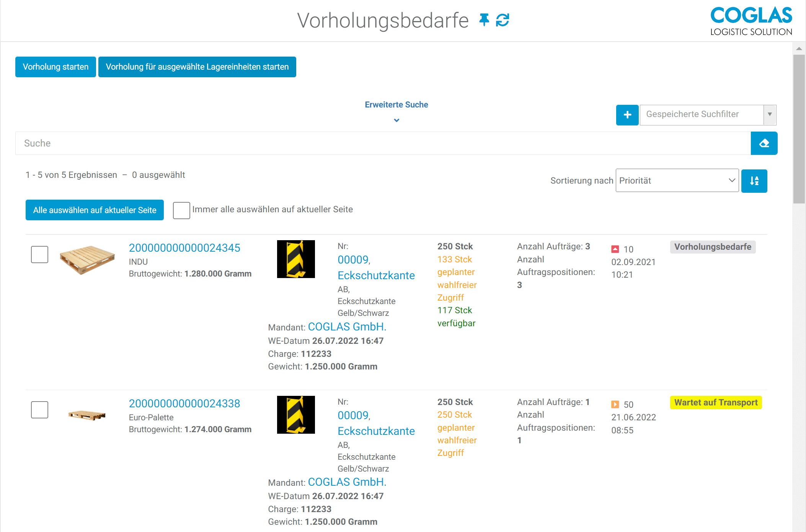Viewport: 806px width, 532px height.
Task: Open the link 200000000000024345
Action: 184,248
